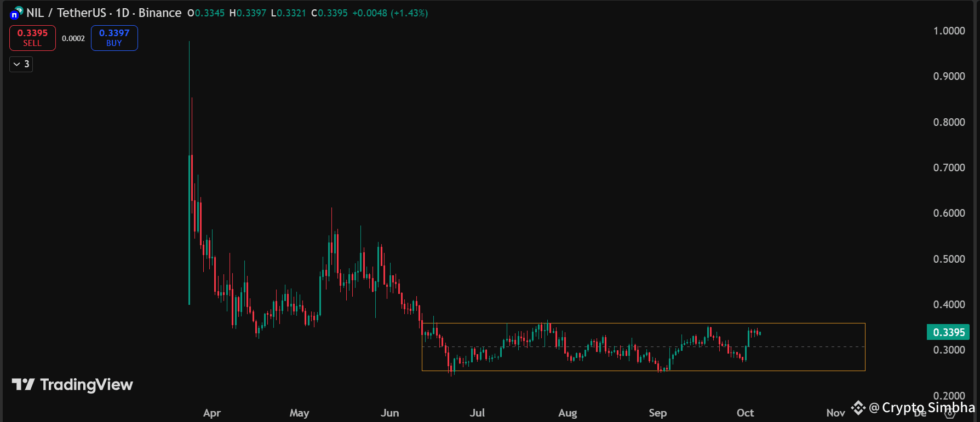980x422 pixels.
Task: Click the 0.4000 price axis label
Action: [x=949, y=304]
